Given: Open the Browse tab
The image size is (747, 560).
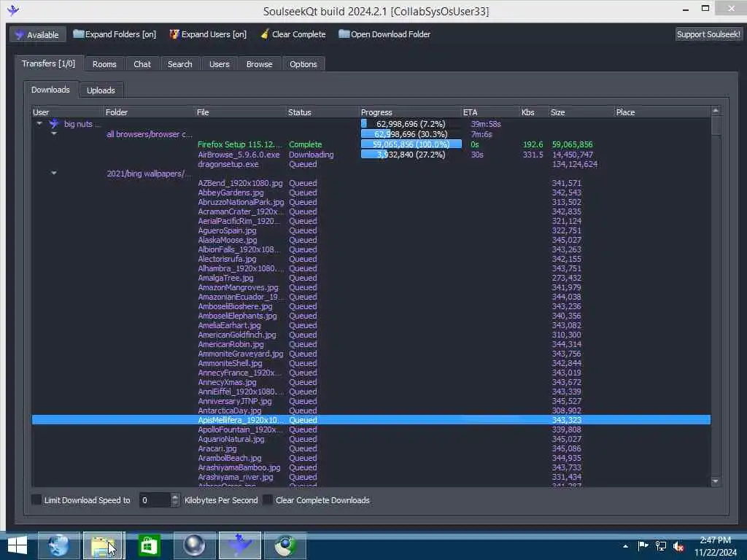Looking at the screenshot, I should click(259, 64).
